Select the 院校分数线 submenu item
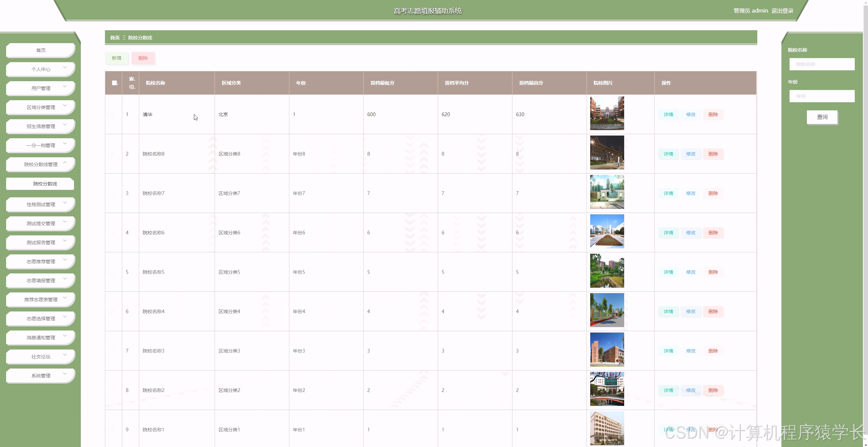The image size is (868, 447). (45, 184)
